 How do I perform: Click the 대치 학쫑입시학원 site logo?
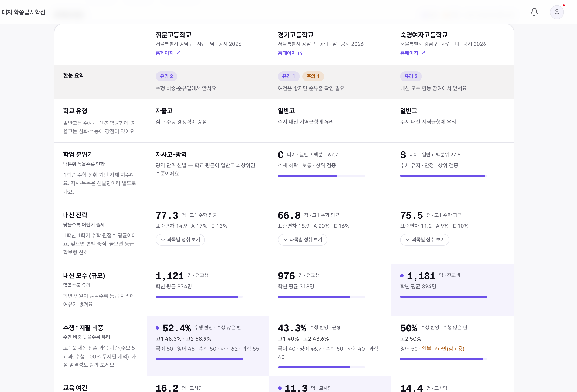[24, 12]
